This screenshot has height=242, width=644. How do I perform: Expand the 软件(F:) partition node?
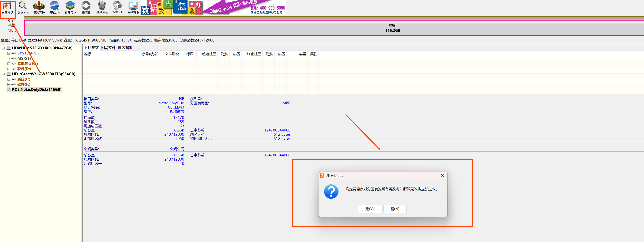9,85
